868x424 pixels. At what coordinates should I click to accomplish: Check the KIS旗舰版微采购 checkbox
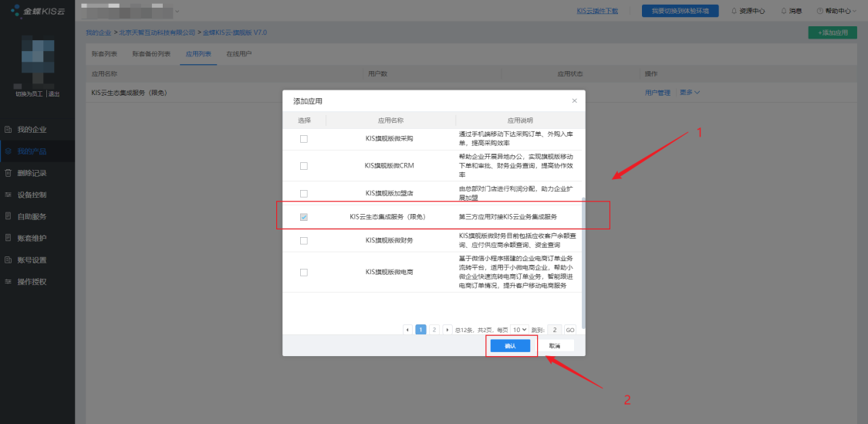(303, 139)
